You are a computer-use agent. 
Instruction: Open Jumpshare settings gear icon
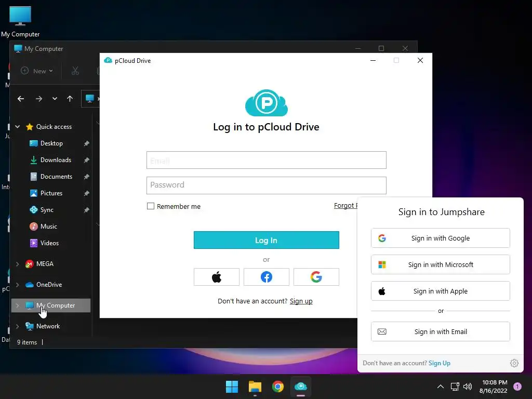tap(514, 363)
